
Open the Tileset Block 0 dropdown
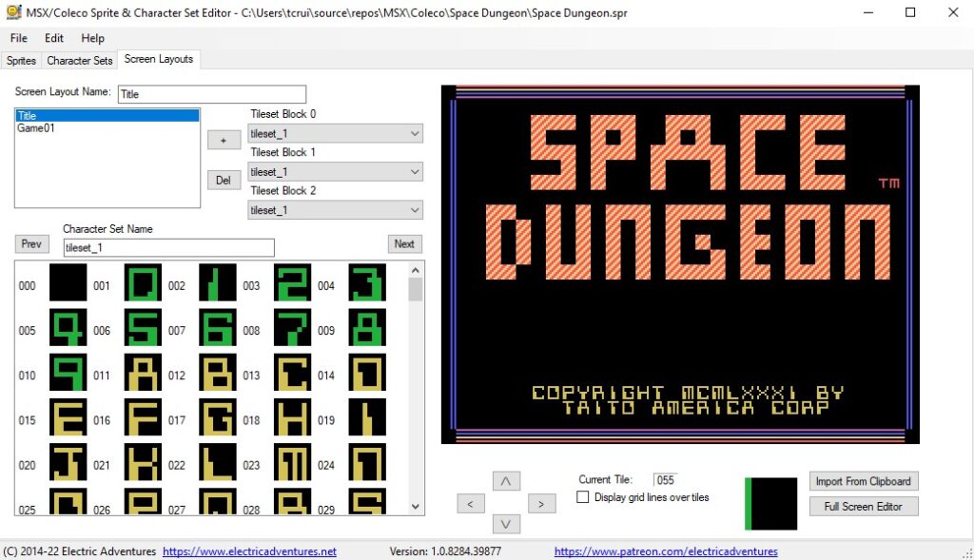tap(336, 133)
